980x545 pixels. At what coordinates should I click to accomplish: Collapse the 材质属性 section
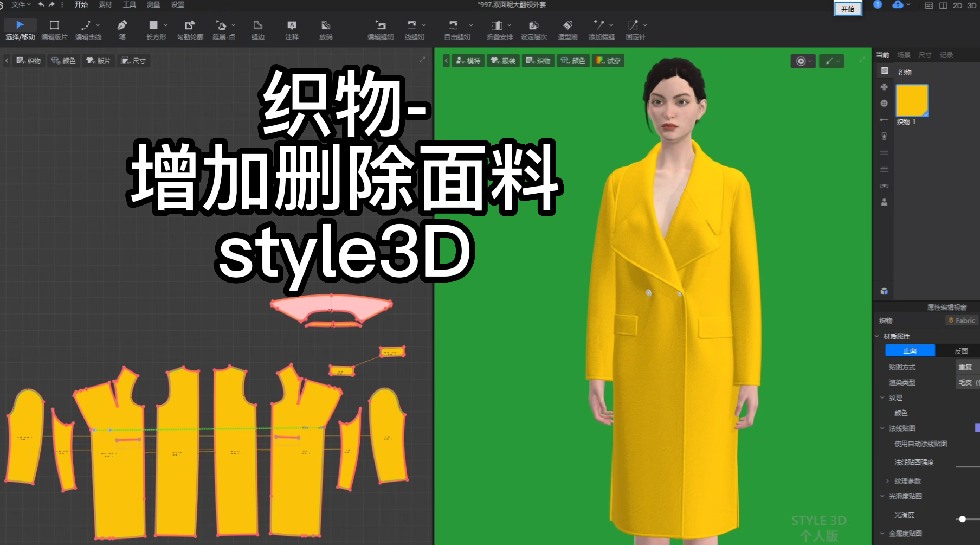(877, 336)
